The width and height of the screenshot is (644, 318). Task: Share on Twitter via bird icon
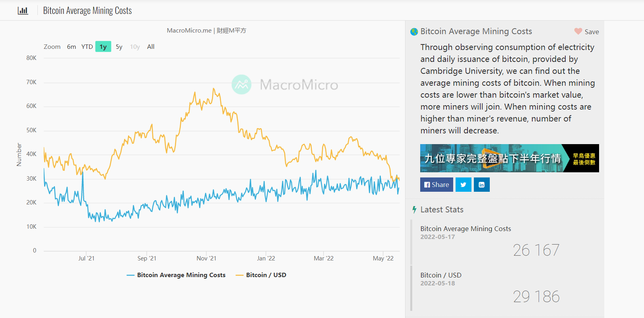point(463,185)
